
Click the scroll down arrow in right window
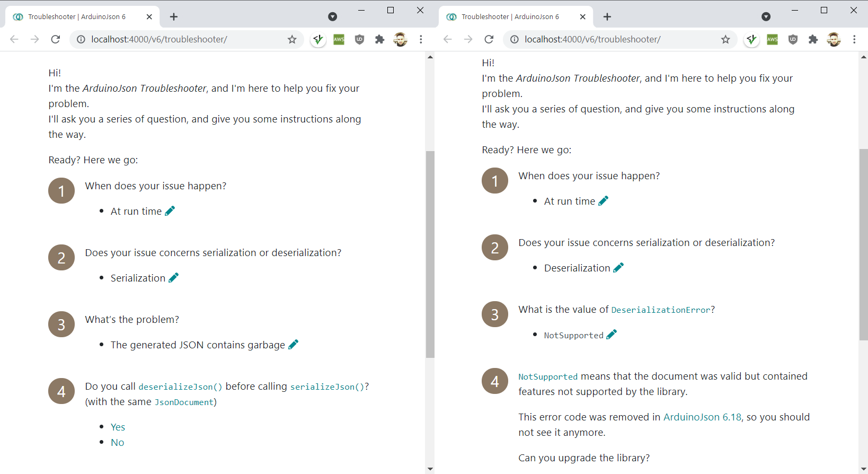[864, 469]
